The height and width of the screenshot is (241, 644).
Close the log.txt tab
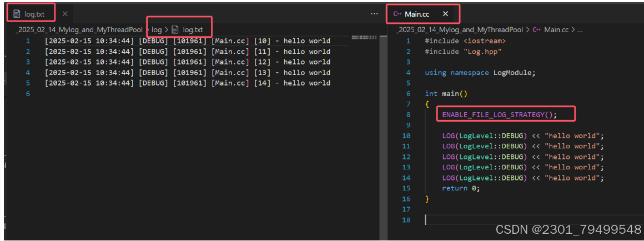65,14
